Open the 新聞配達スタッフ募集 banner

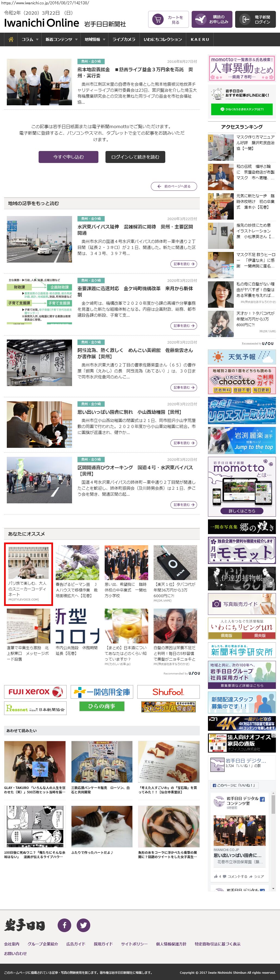click(x=242, y=702)
